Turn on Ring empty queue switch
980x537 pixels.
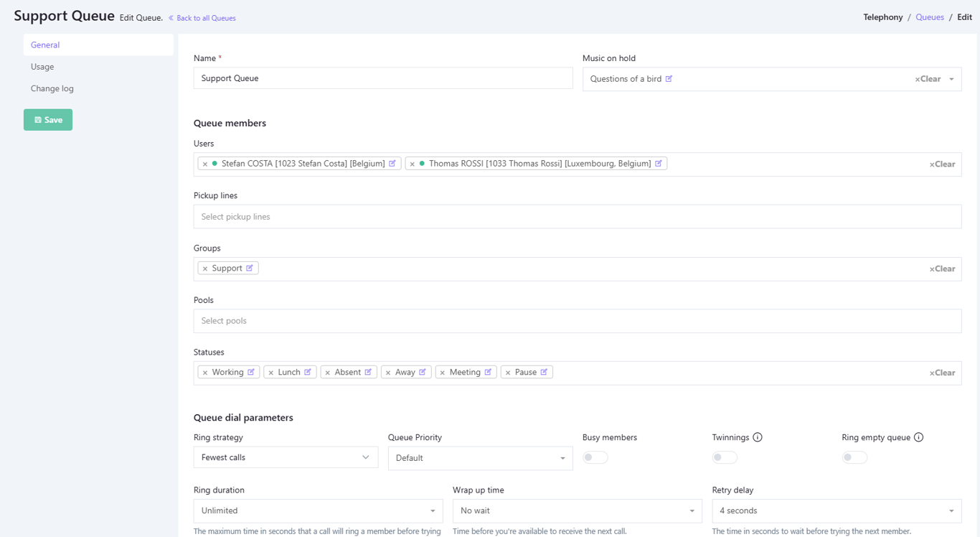854,457
